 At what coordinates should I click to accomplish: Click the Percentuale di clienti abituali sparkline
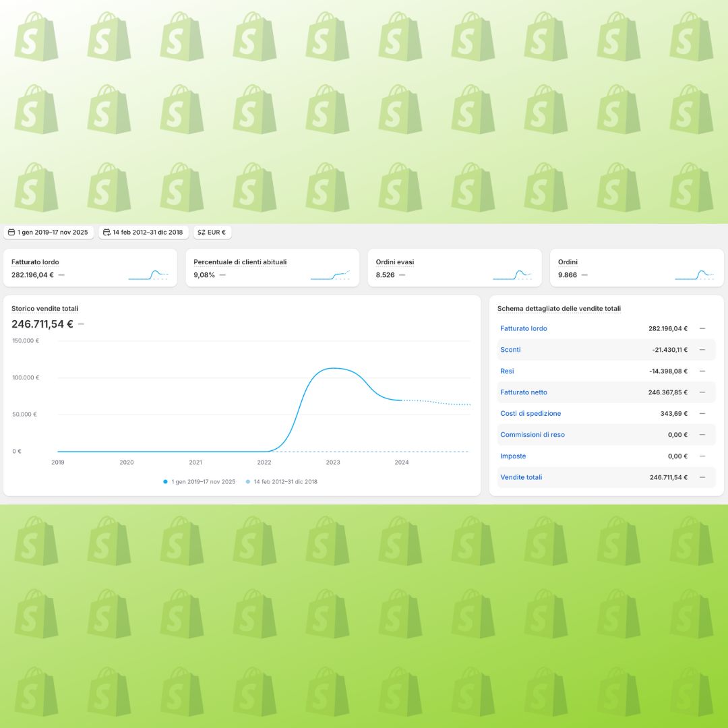coord(330,274)
